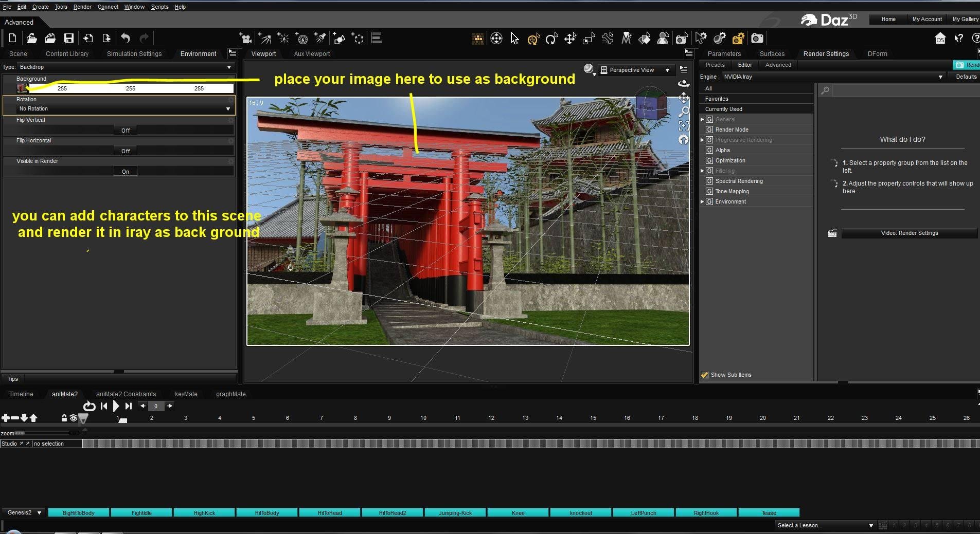Select the Universal manipulator tool
The image size is (980, 534).
(533, 39)
